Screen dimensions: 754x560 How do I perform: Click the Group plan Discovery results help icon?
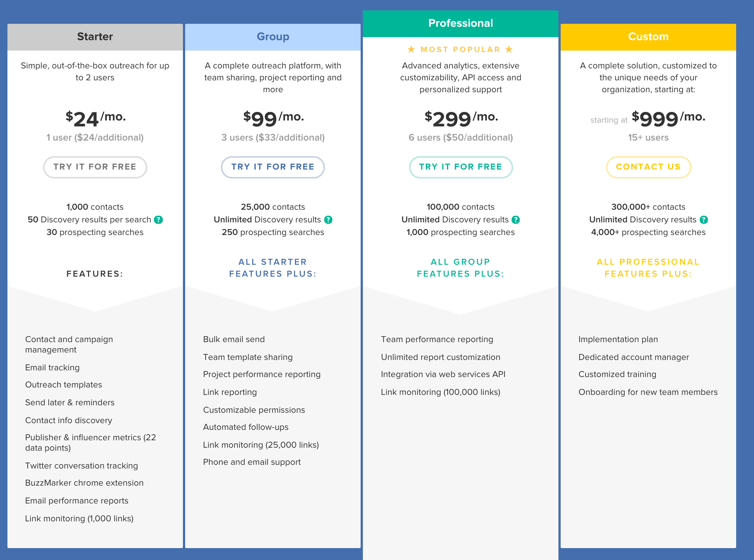coord(328,220)
